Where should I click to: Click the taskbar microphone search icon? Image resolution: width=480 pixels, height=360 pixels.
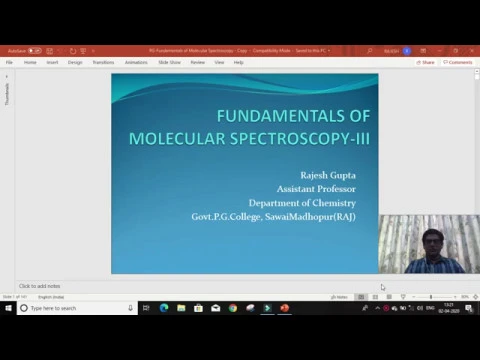point(130,308)
